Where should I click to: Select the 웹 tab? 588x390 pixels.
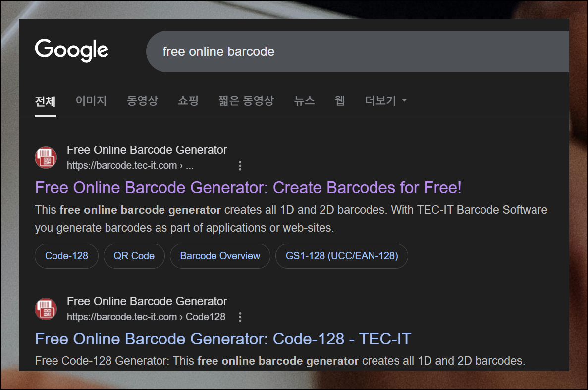(x=340, y=100)
